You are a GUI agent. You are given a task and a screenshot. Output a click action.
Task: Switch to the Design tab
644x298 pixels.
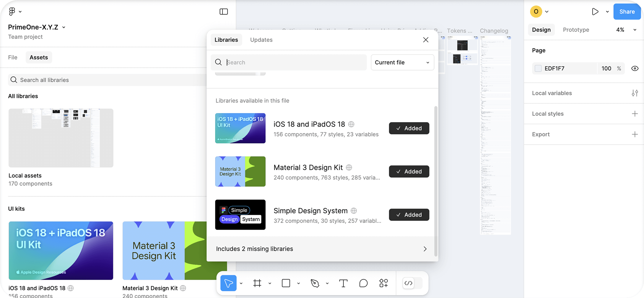tap(541, 30)
